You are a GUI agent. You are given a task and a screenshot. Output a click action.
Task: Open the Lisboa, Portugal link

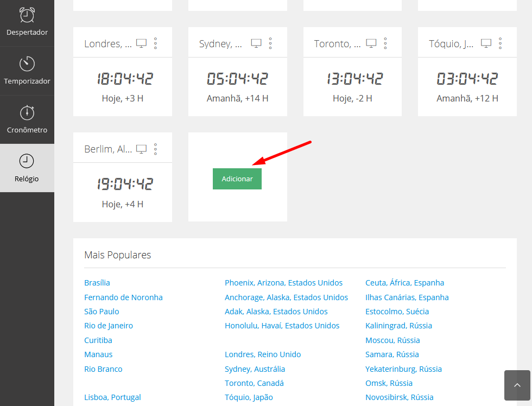pos(113,397)
